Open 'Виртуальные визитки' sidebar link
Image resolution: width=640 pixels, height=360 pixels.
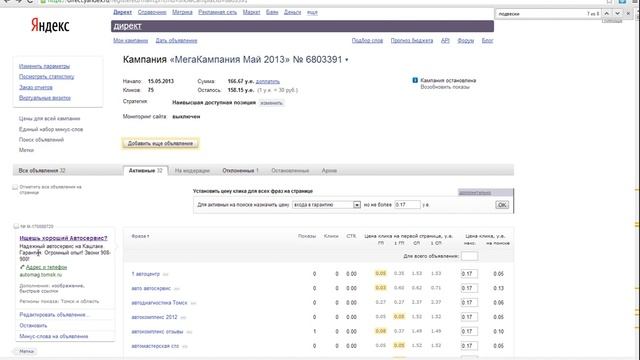[x=45, y=98]
